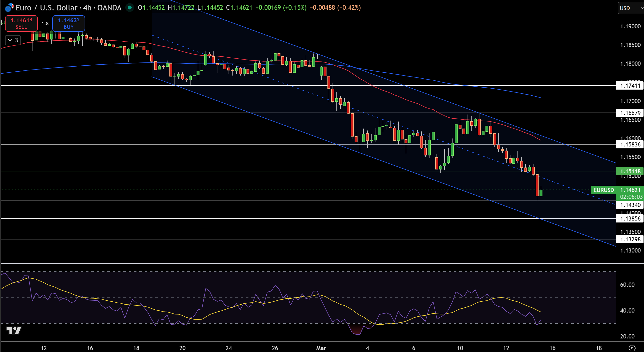Click the Mar label on time axis
This screenshot has width=644, height=352.
coord(321,348)
